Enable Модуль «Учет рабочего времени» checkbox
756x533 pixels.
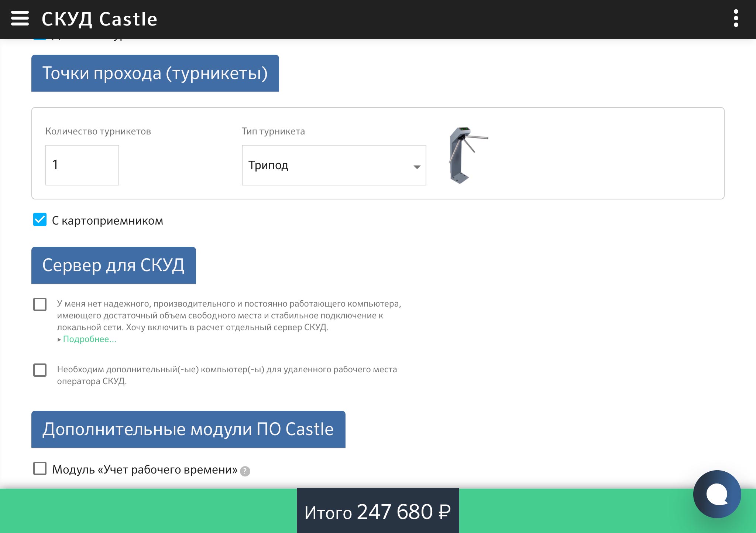(40, 468)
